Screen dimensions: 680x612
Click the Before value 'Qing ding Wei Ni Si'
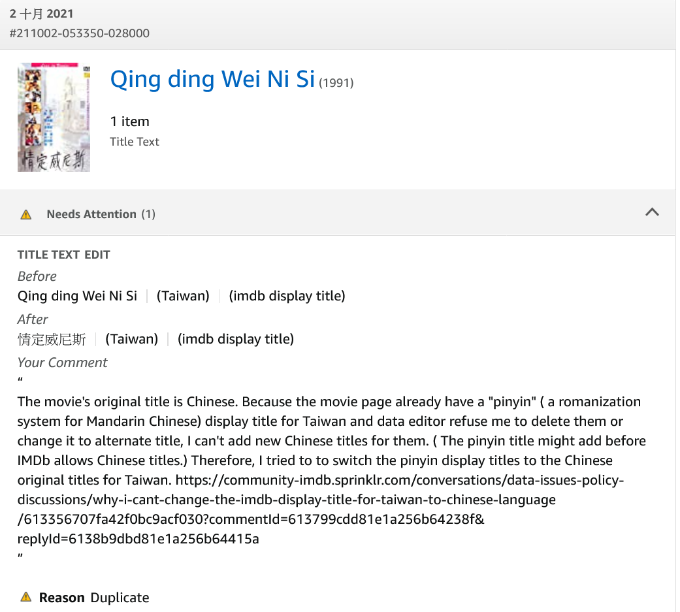pos(77,296)
